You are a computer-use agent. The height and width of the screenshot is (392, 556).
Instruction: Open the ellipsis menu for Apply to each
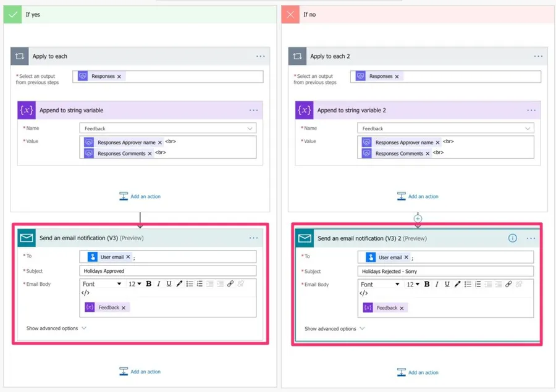pyautogui.click(x=261, y=56)
